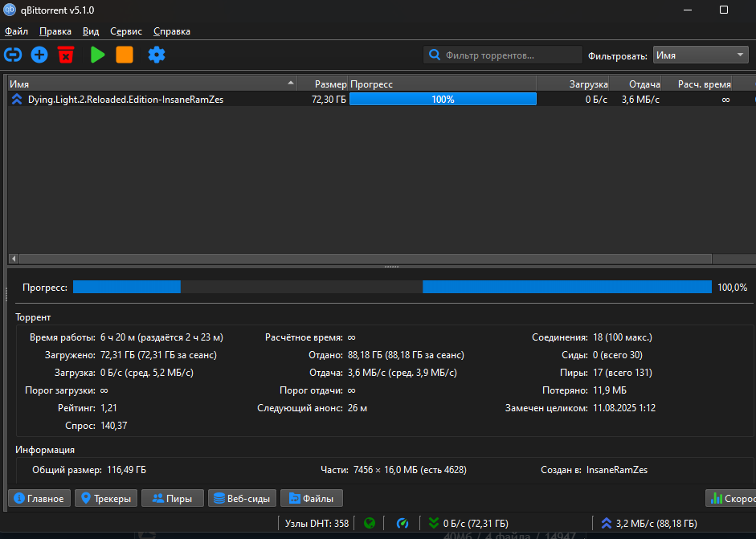
Task: Switch to the Пиры tab
Action: 173,498
